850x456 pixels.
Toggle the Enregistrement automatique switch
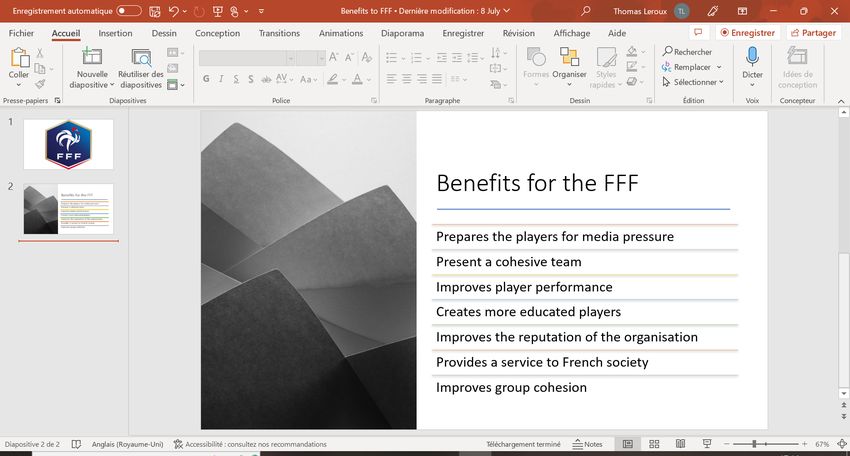click(129, 11)
